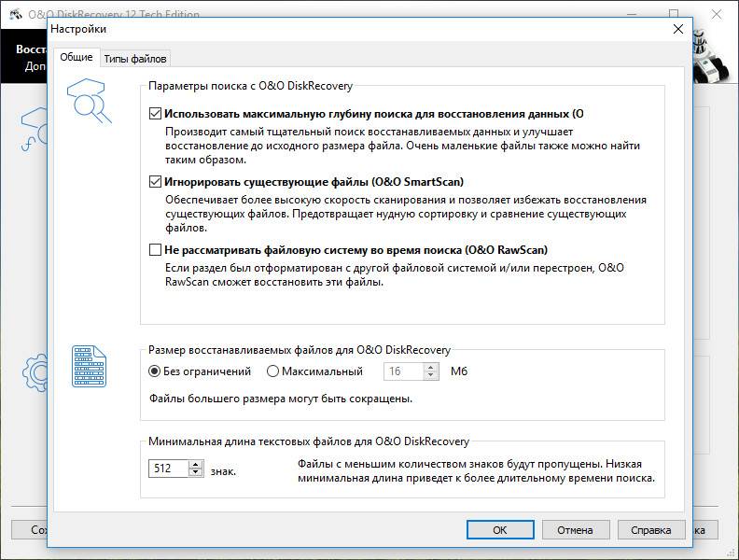Uncheck Использовать максимальную глубину поиска checkbox
739x560 pixels.
(x=155, y=114)
